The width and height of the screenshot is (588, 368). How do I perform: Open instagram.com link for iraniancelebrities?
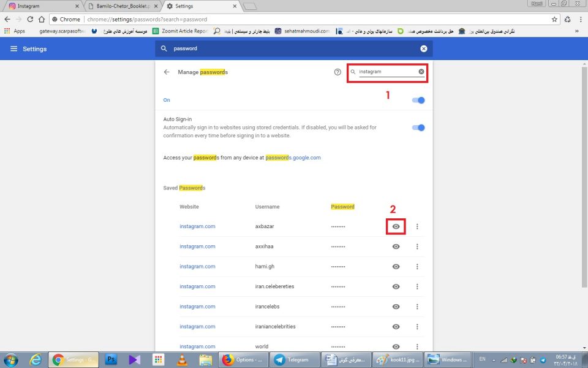coord(197,327)
